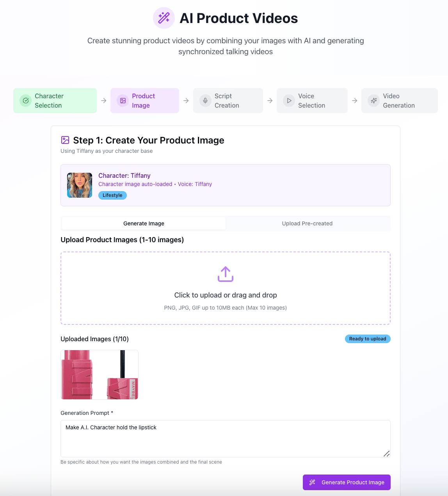Click the Lifestyle tag badge
This screenshot has height=496, width=448.
pos(112,195)
